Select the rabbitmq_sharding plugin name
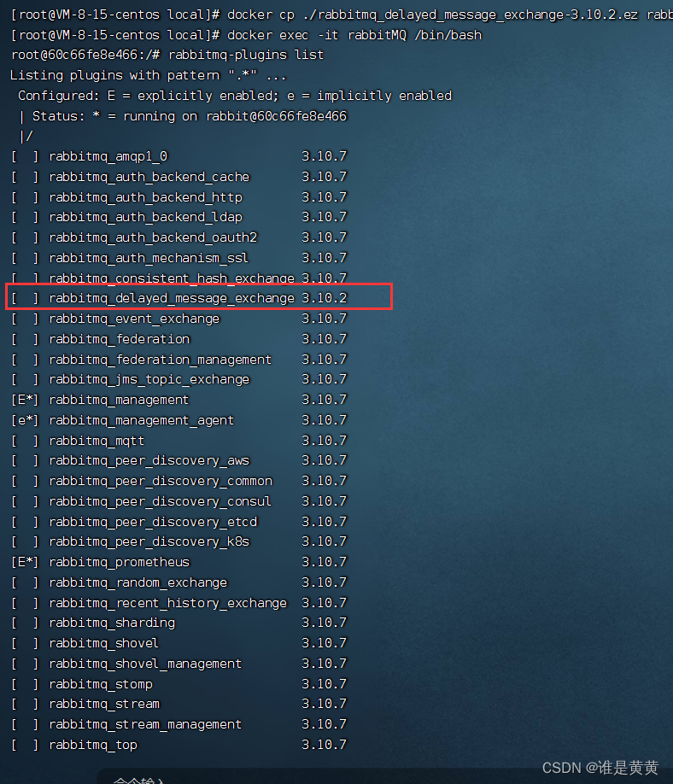The width and height of the screenshot is (673, 784). 112,623
